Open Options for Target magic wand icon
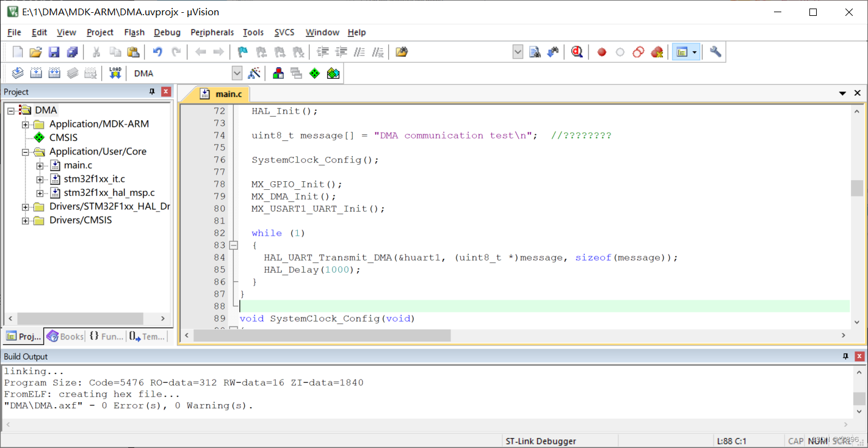Viewport: 868px width, 448px height. tap(255, 73)
